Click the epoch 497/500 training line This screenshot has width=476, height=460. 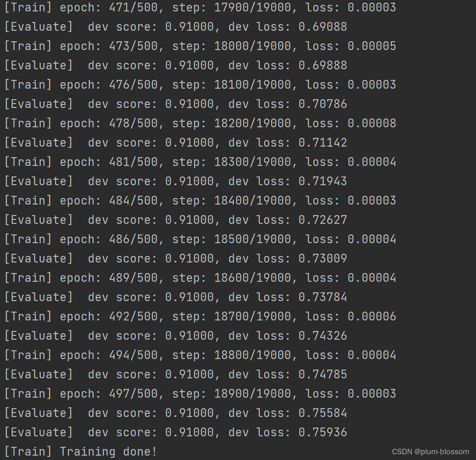click(200, 394)
